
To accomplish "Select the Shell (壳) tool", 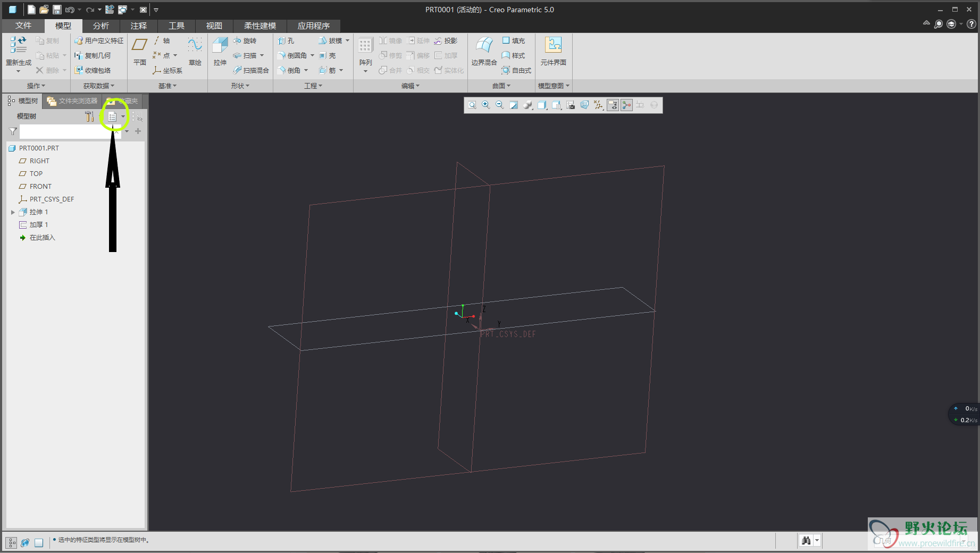I will click(x=328, y=55).
